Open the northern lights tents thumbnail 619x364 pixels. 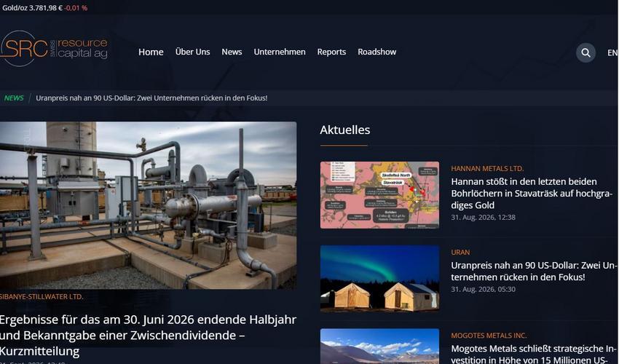point(379,279)
